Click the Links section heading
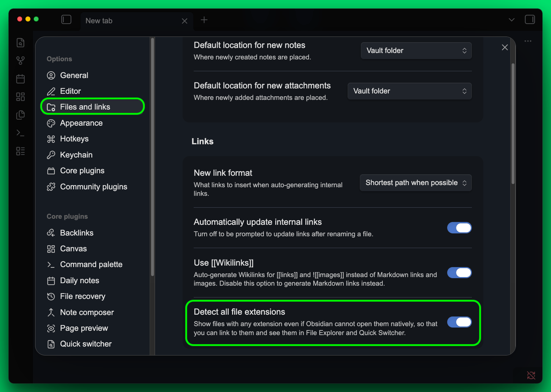The width and height of the screenshot is (551, 392). pyautogui.click(x=202, y=141)
